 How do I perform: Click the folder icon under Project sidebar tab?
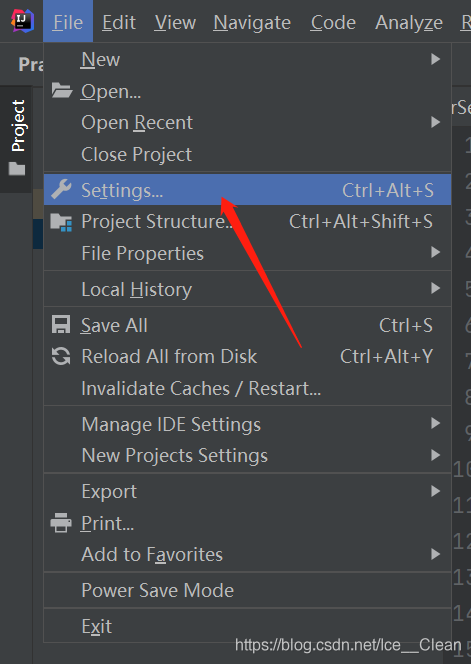coord(17,169)
